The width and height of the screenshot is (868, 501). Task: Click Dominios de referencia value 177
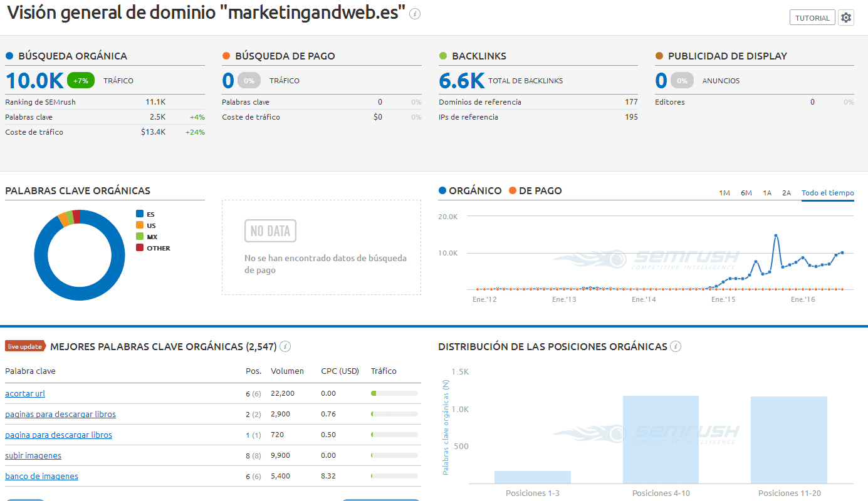(x=631, y=102)
